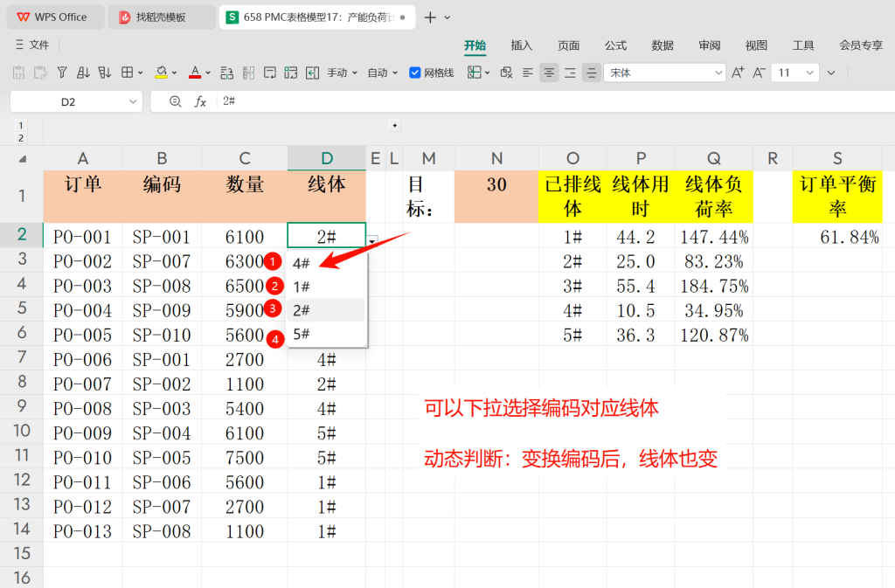The width and height of the screenshot is (895, 588).
Task: Switch to the 插入 ribbon tab
Action: (521, 45)
